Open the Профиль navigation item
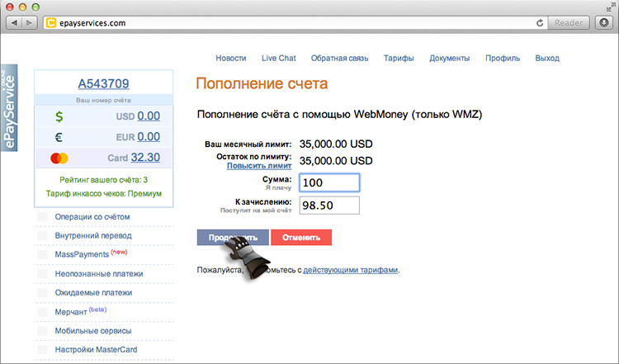This screenshot has height=364, width=619. 503,58
